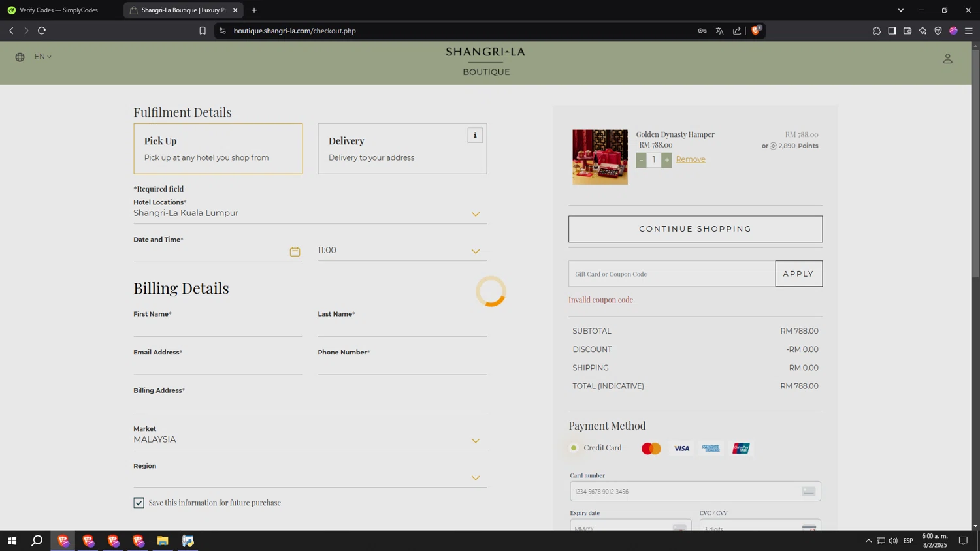
Task: Click the address bar URL
Action: pos(295,31)
